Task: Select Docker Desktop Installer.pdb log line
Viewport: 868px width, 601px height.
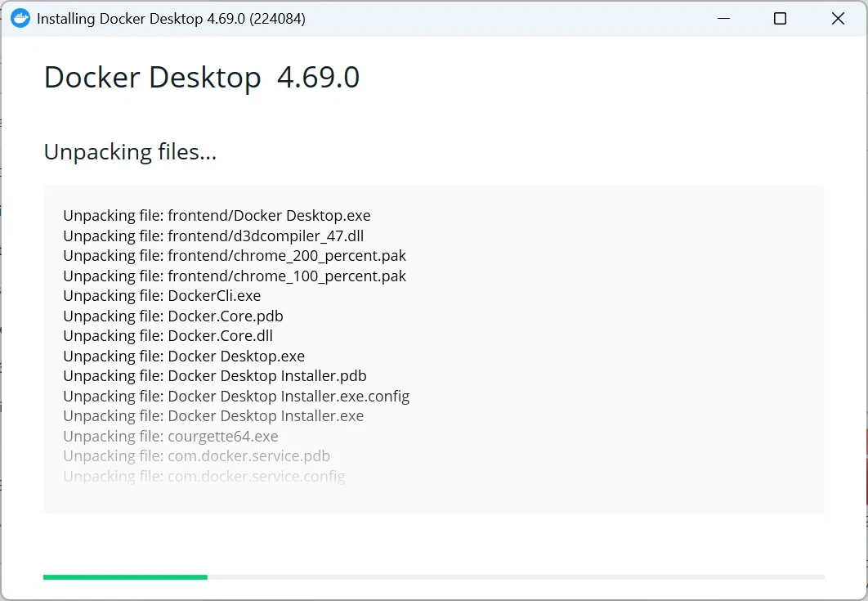Action: pos(215,375)
